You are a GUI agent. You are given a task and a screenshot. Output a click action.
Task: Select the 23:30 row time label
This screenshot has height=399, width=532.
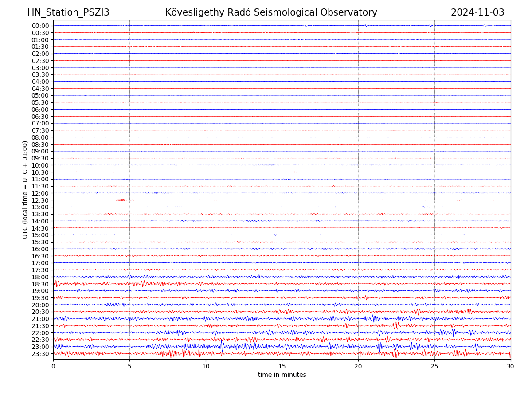[40, 354]
